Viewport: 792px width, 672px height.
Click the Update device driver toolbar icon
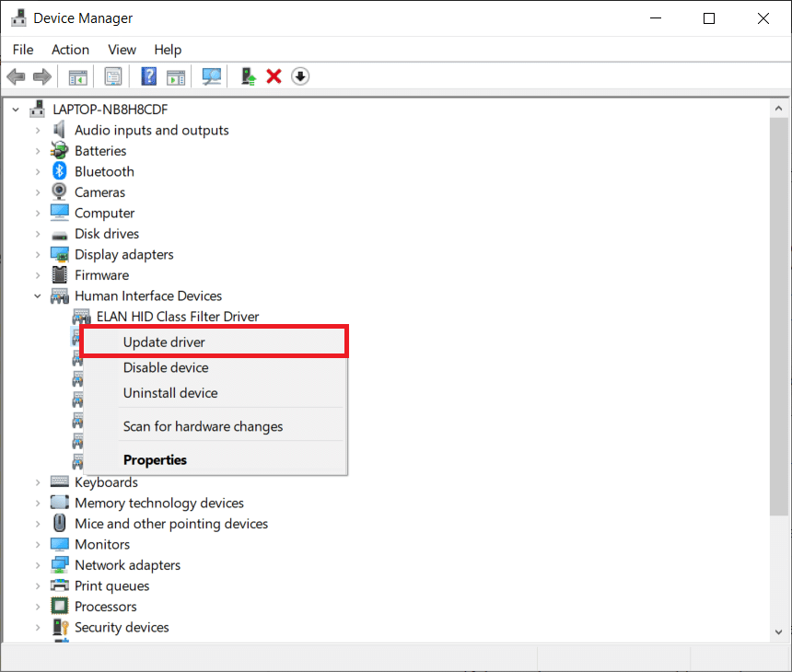(x=248, y=76)
